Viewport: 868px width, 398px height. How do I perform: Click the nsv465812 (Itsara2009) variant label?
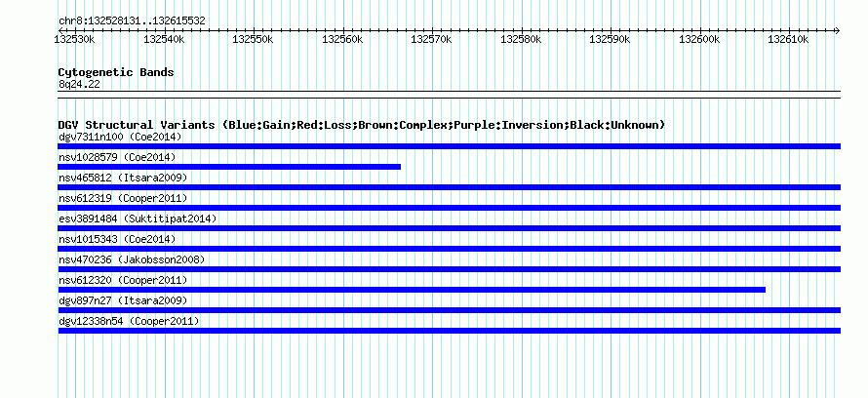point(123,178)
